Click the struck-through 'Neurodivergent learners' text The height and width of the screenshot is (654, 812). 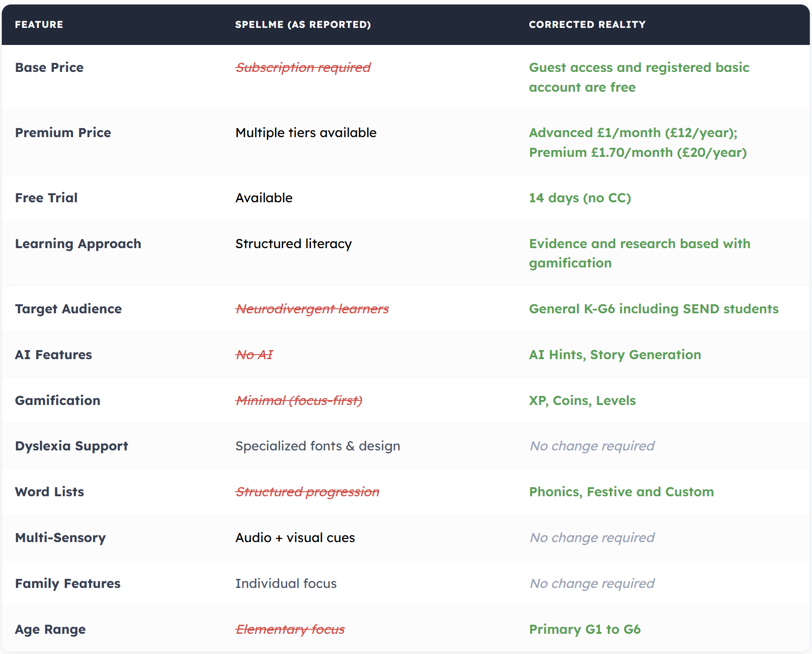[x=312, y=309]
